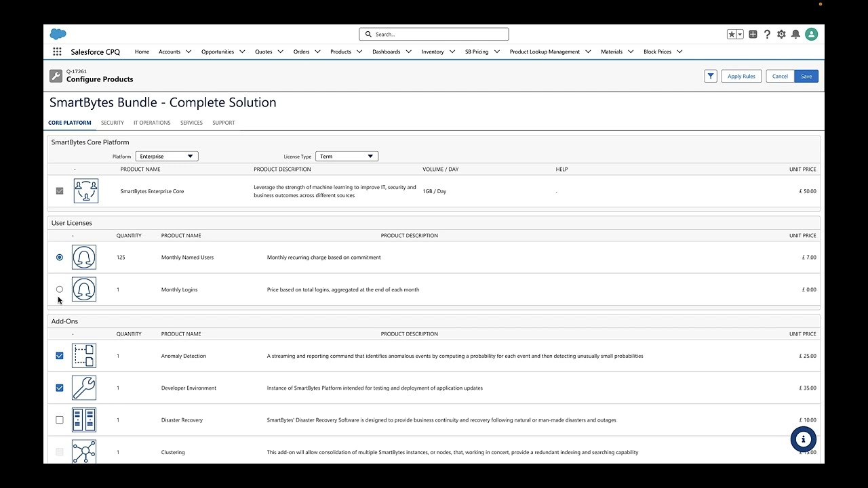Switch to the Support tab
The width and height of the screenshot is (868, 488).
click(223, 123)
